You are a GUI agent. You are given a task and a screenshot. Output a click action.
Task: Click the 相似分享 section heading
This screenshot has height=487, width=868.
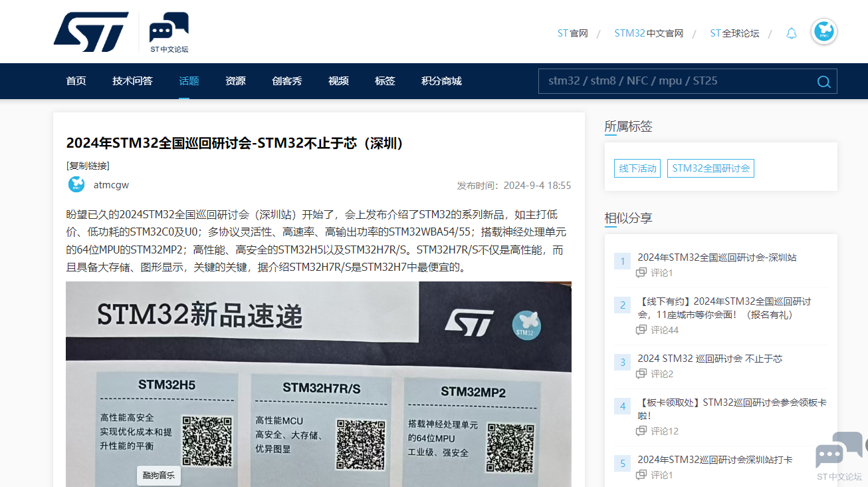628,218
